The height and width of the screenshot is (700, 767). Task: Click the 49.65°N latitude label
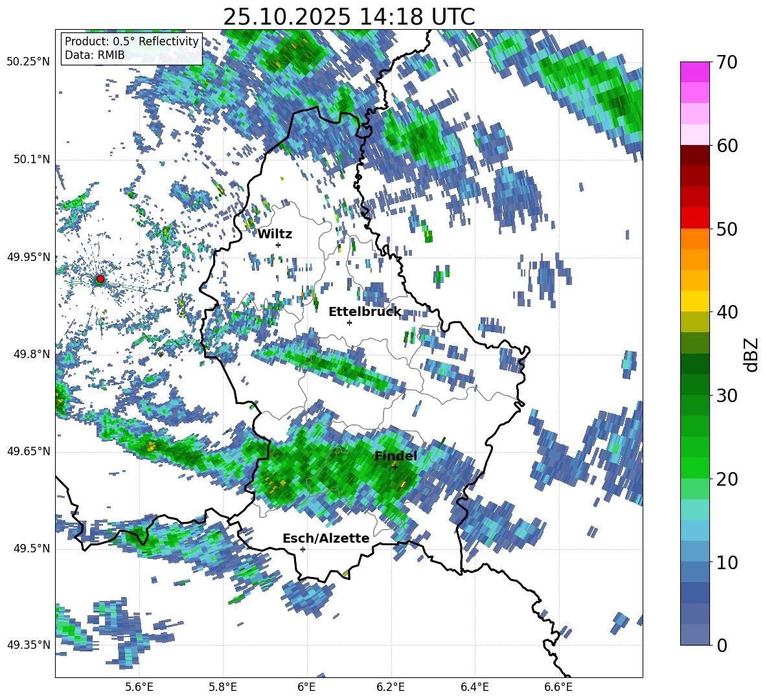coord(29,451)
